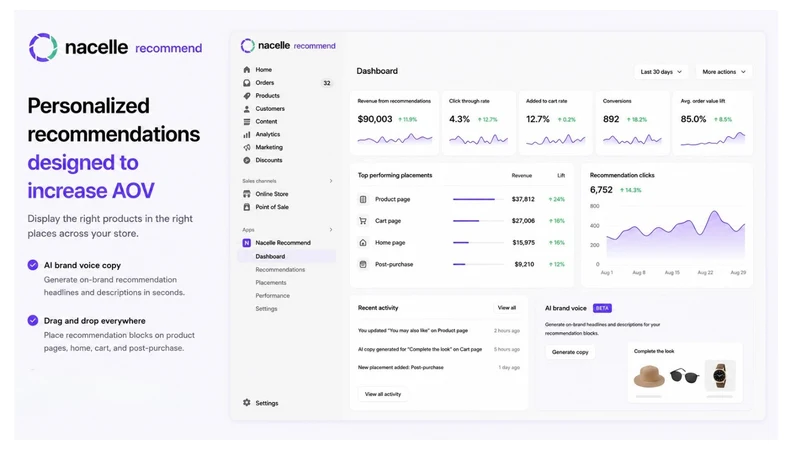Click the Revenue from recommendations $90,003 card
Screen dimensions: 800x450
pyautogui.click(x=394, y=123)
